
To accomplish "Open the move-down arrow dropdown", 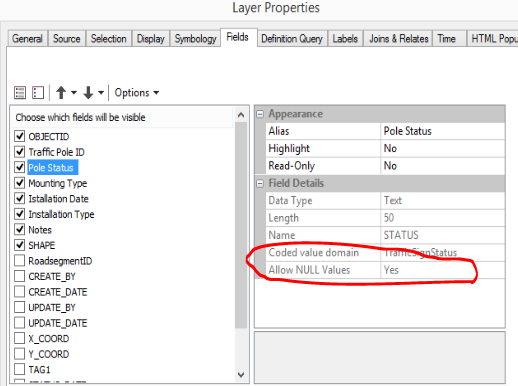I will [x=101, y=93].
